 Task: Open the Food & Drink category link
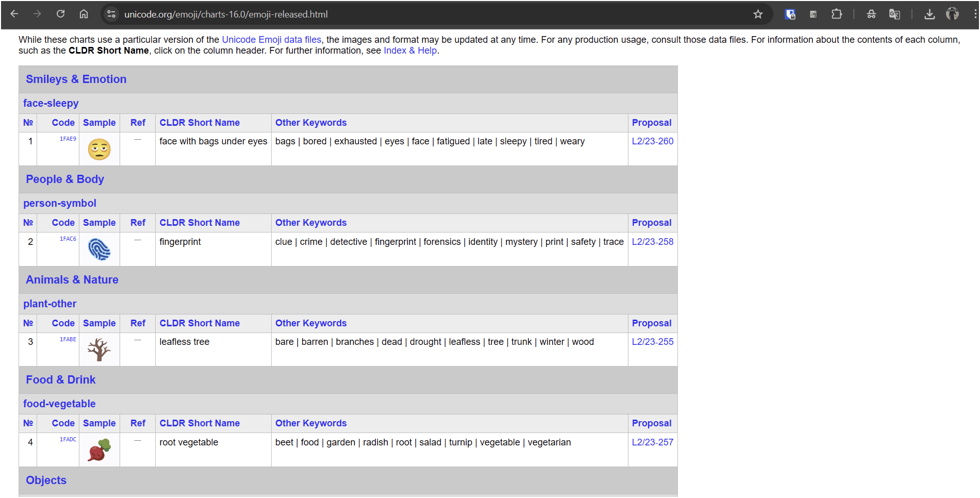61,380
